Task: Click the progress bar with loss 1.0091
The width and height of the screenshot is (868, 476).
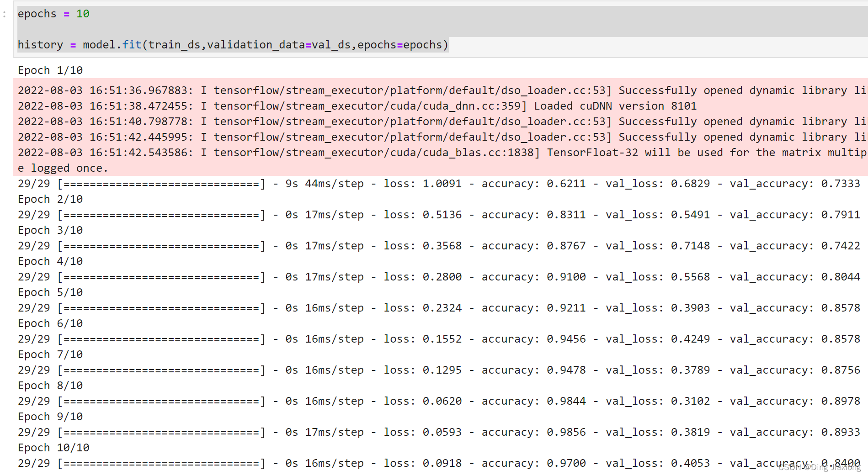Action: pos(161,184)
